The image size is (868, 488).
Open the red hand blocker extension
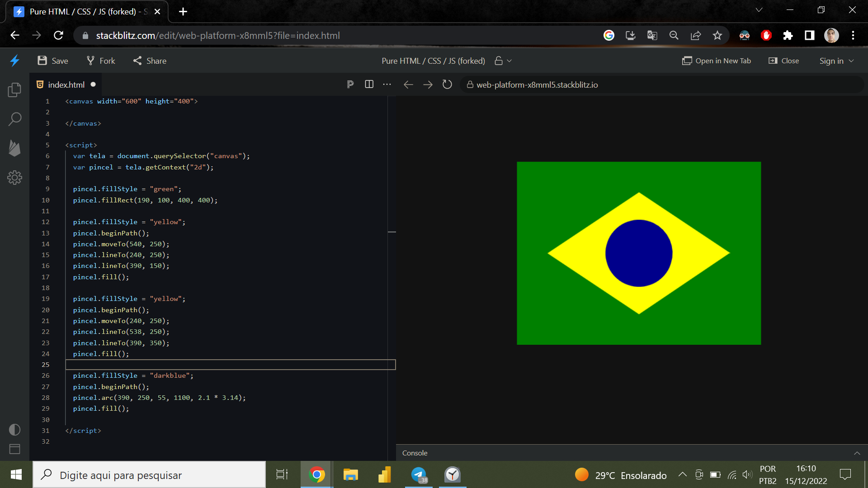[x=766, y=35]
